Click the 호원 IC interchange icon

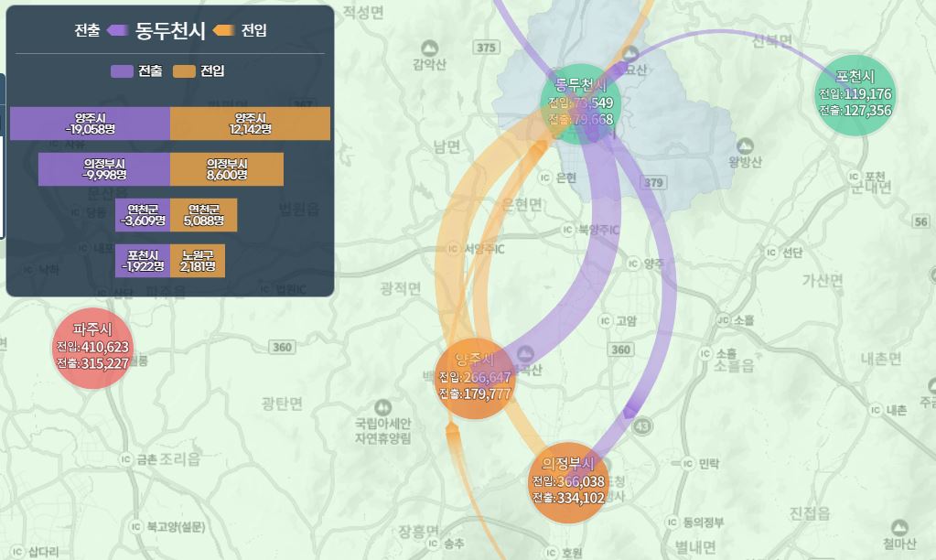pos(552,553)
